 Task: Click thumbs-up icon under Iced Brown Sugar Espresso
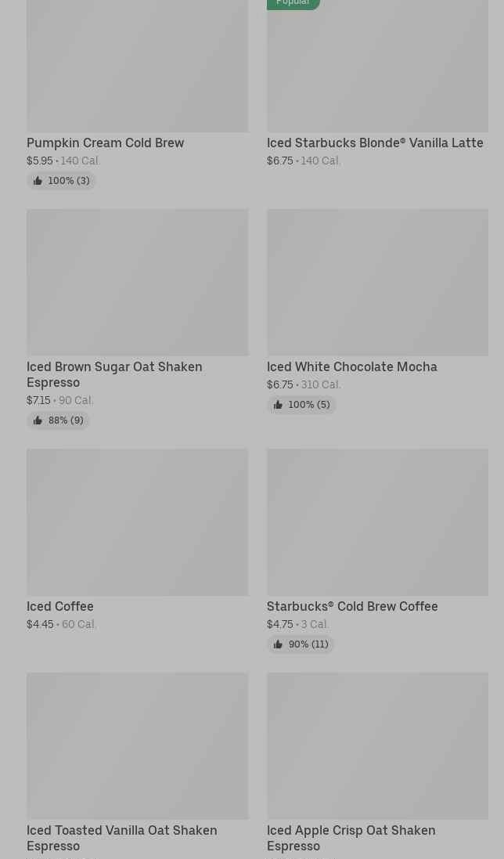pyautogui.click(x=38, y=420)
